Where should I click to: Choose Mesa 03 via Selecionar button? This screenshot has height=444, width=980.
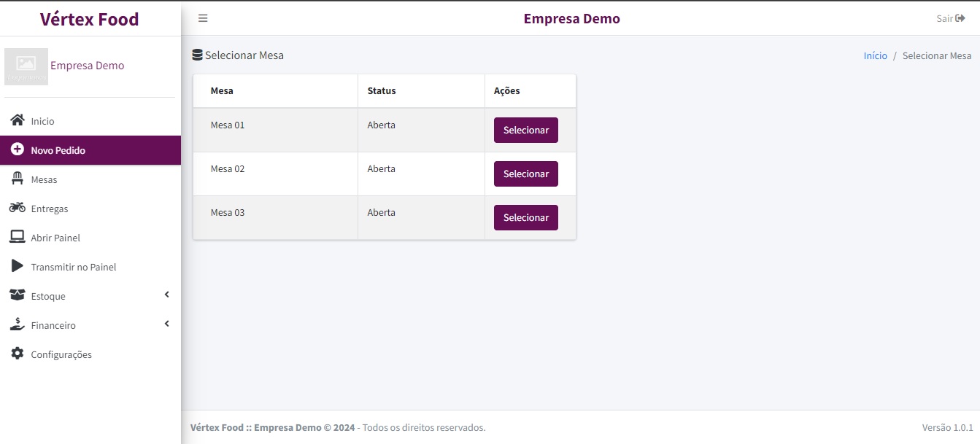coord(525,218)
